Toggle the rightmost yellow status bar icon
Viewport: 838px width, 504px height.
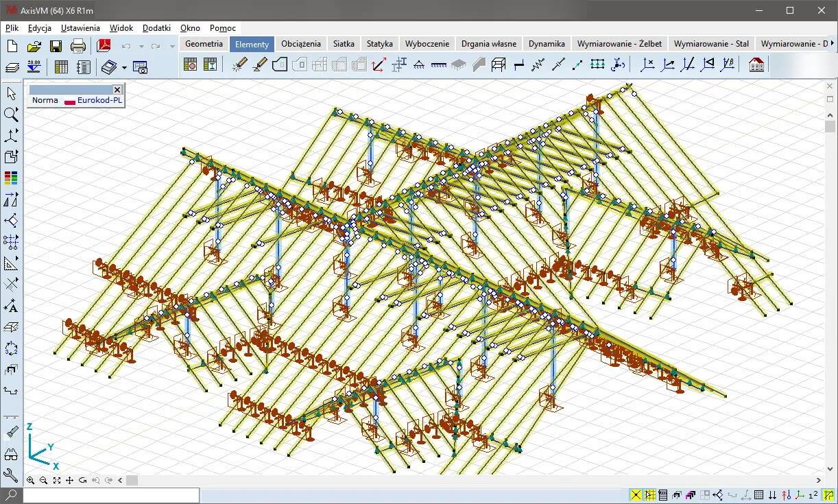827,495
